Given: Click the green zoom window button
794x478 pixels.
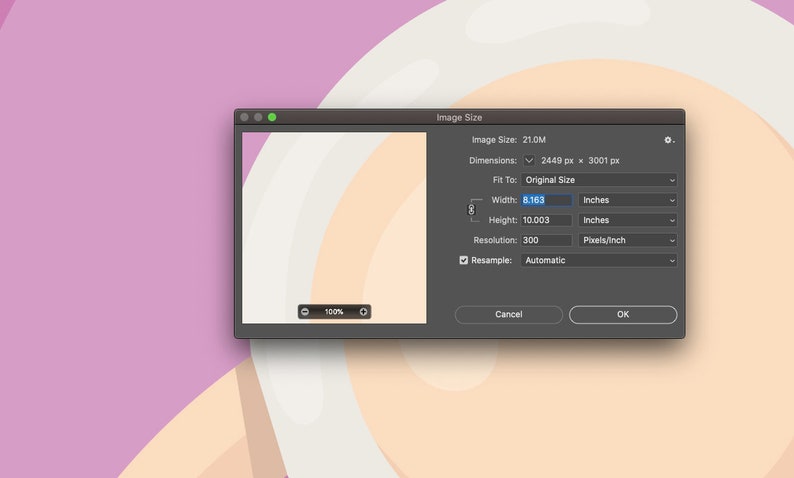Looking at the screenshot, I should tap(272, 117).
